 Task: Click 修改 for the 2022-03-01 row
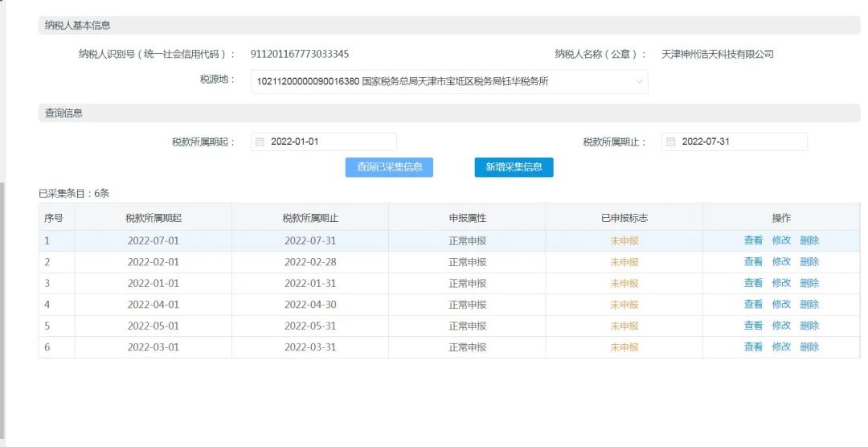[x=781, y=347]
